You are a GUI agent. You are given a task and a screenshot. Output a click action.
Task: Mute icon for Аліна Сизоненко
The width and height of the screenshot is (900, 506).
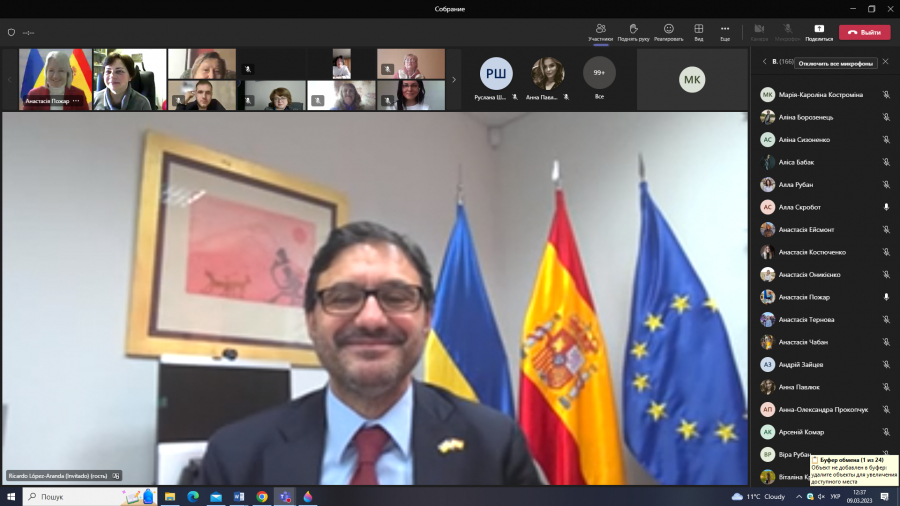886,139
